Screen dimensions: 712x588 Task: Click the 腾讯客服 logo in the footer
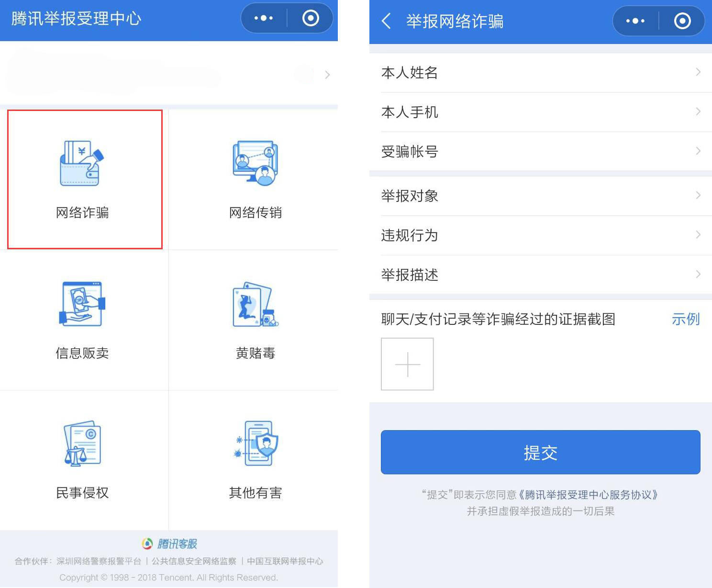[x=169, y=544]
